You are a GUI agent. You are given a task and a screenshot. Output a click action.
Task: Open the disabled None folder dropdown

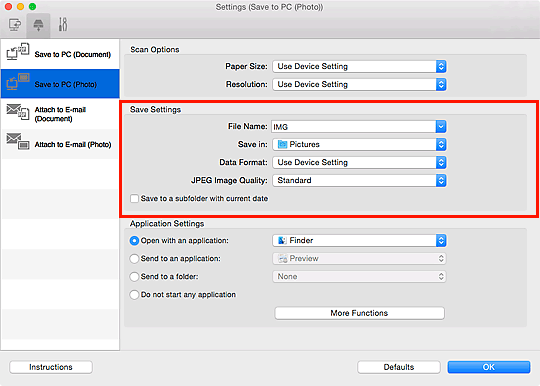click(x=359, y=277)
